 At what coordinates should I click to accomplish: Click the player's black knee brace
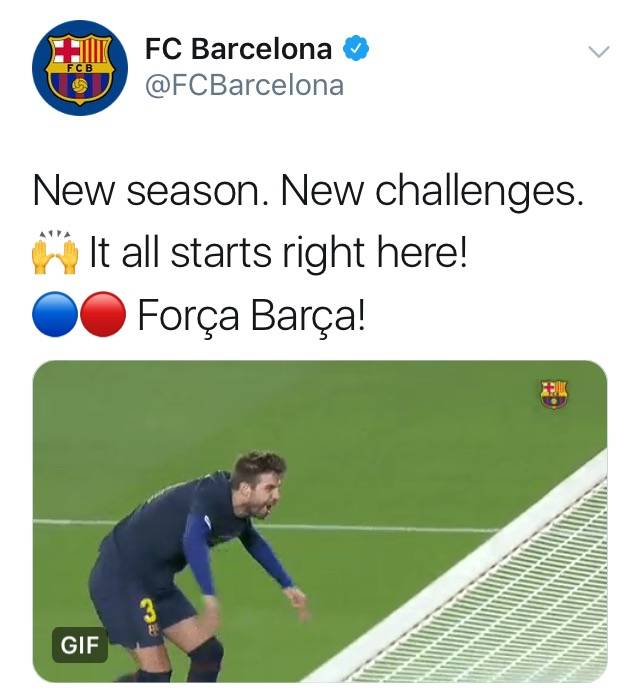(x=205, y=654)
